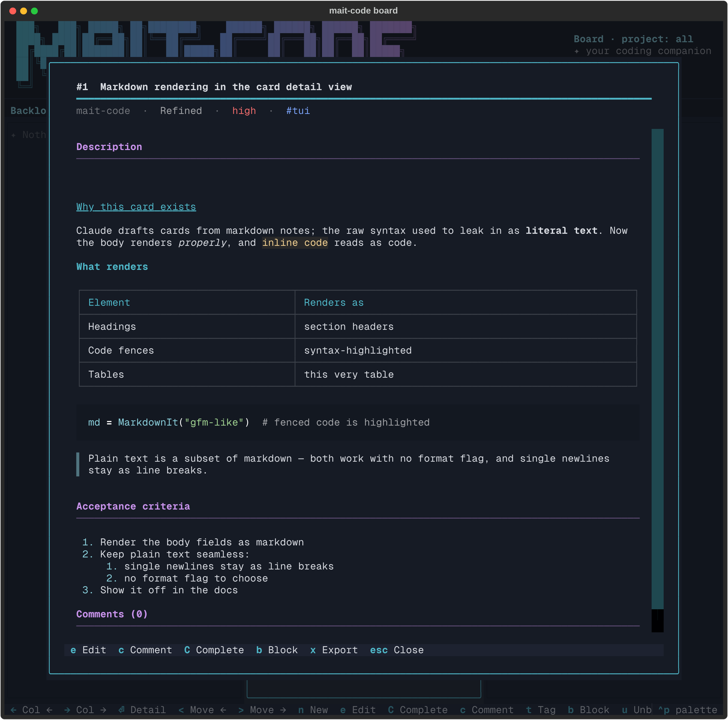Click the 'Renders as' table header
This screenshot has width=728, height=720.
pos(334,303)
